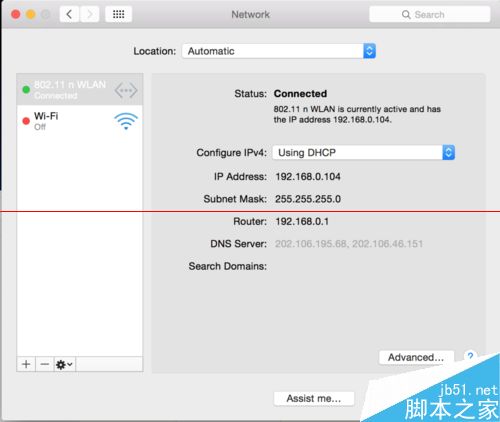Click the Search Domains field

pyautogui.click(x=349, y=266)
